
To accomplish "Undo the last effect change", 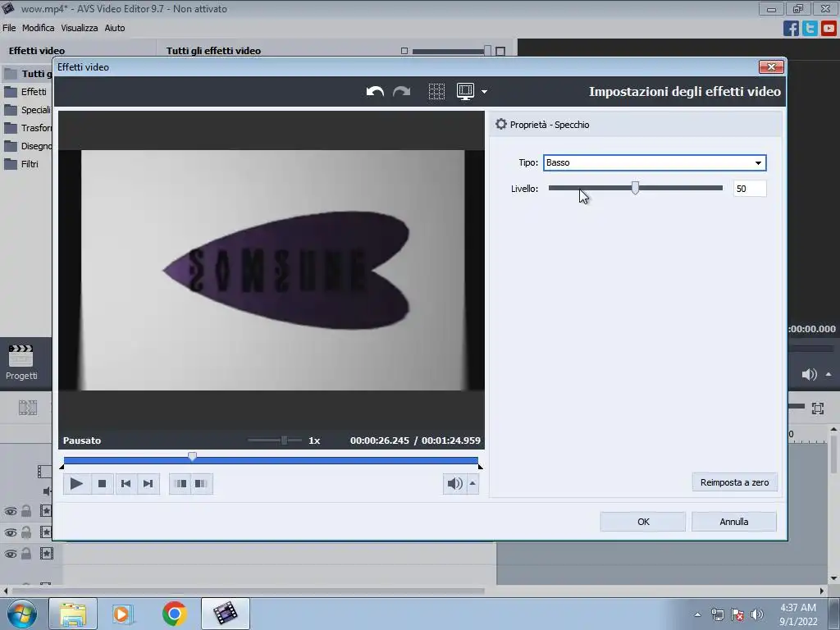I will [x=375, y=92].
